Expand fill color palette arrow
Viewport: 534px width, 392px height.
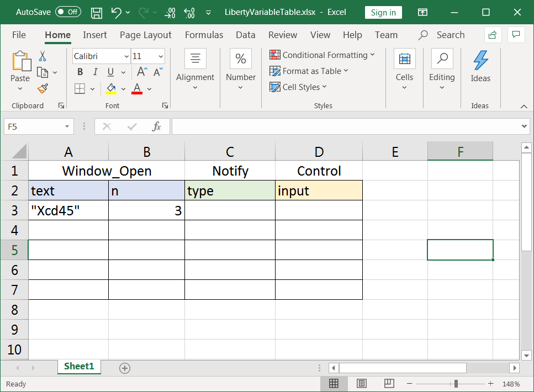click(123, 89)
